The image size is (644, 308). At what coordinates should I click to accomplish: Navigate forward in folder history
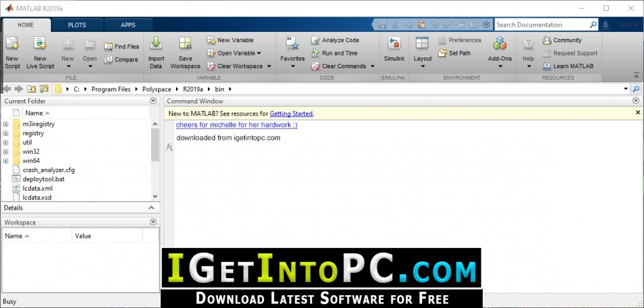18,89
